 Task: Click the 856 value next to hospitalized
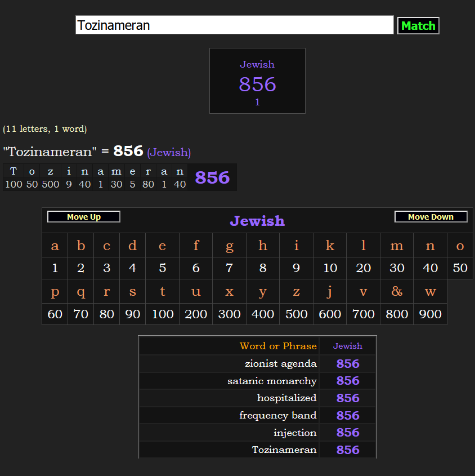click(348, 398)
